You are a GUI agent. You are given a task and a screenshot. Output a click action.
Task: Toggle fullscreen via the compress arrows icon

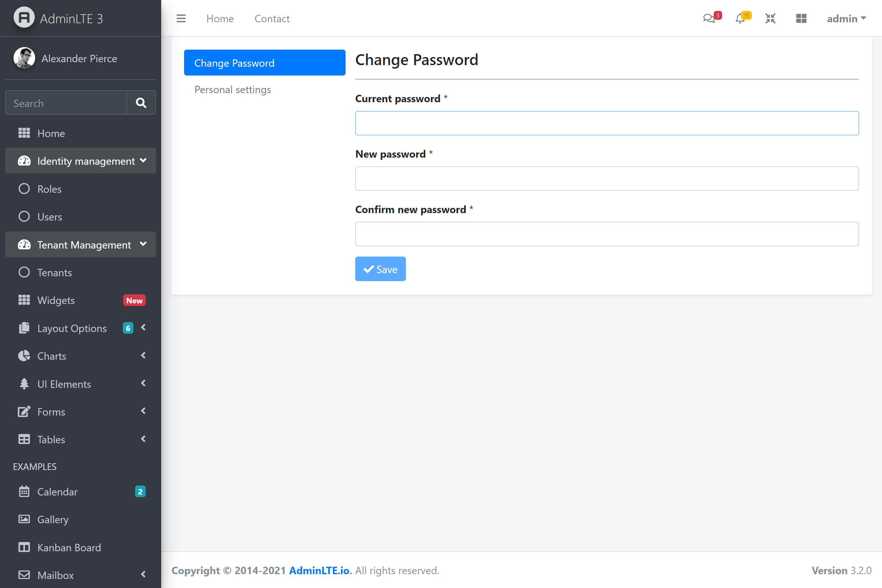(770, 18)
